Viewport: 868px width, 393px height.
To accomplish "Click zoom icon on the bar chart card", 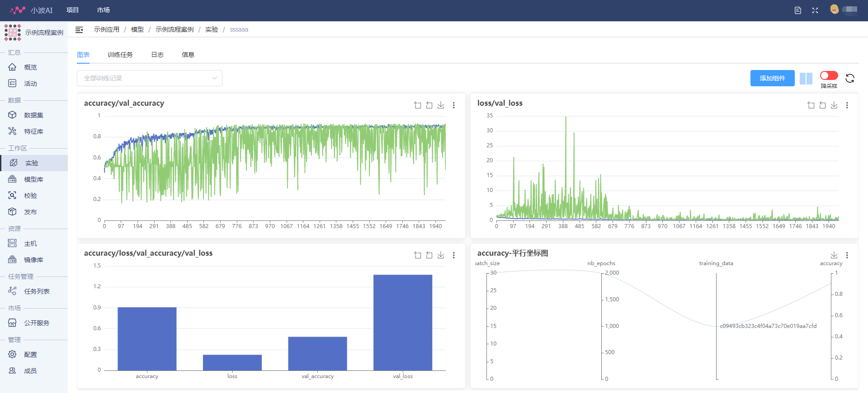I will tap(417, 255).
